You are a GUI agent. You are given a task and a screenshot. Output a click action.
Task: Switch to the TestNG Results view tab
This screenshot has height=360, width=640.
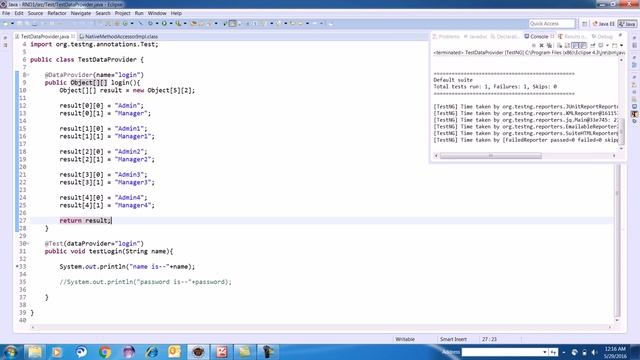coord(573,36)
